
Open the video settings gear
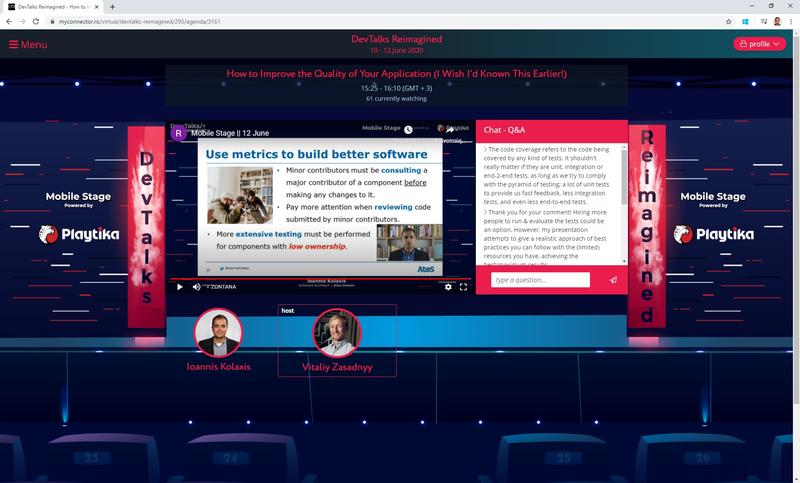[x=448, y=287]
